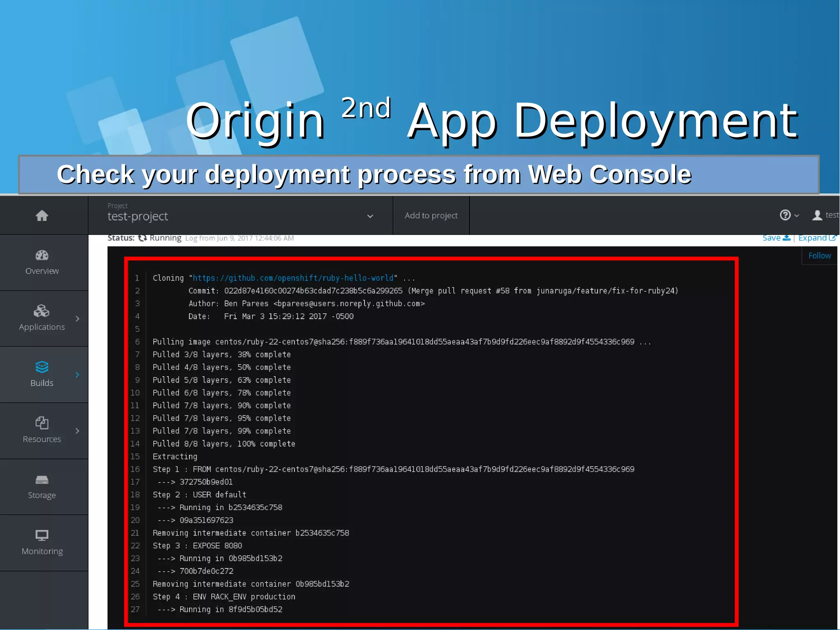
Task: Select the Resources menu label
Action: 42,439
